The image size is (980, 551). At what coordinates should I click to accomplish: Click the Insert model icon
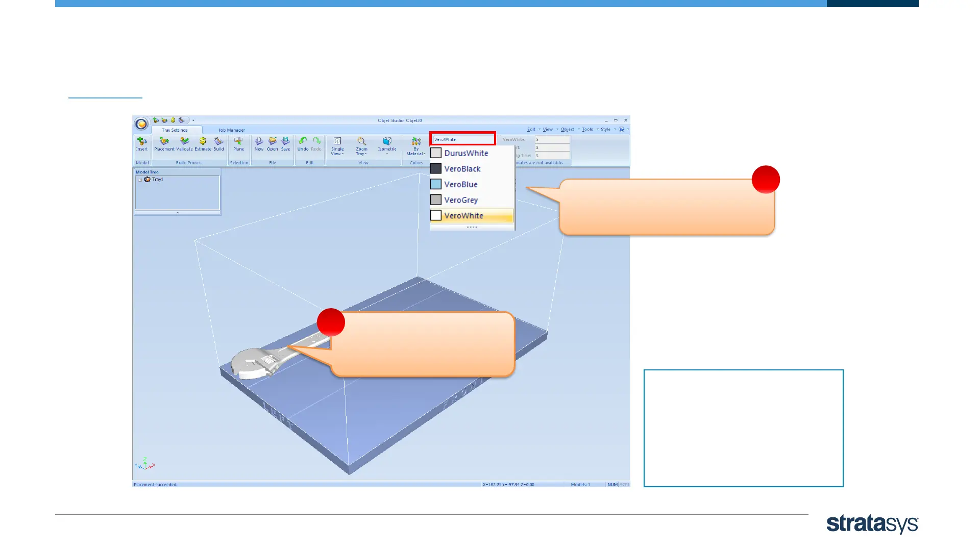coord(141,143)
